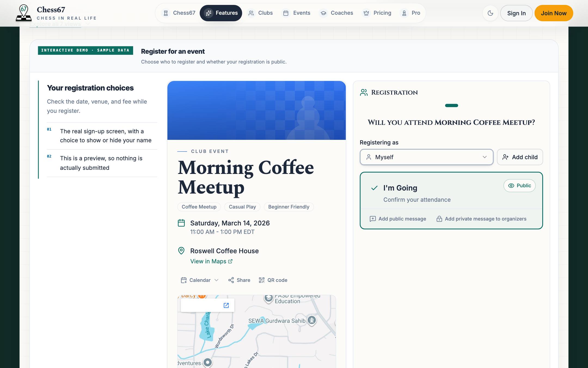Go to the Clubs nav item

click(x=260, y=13)
